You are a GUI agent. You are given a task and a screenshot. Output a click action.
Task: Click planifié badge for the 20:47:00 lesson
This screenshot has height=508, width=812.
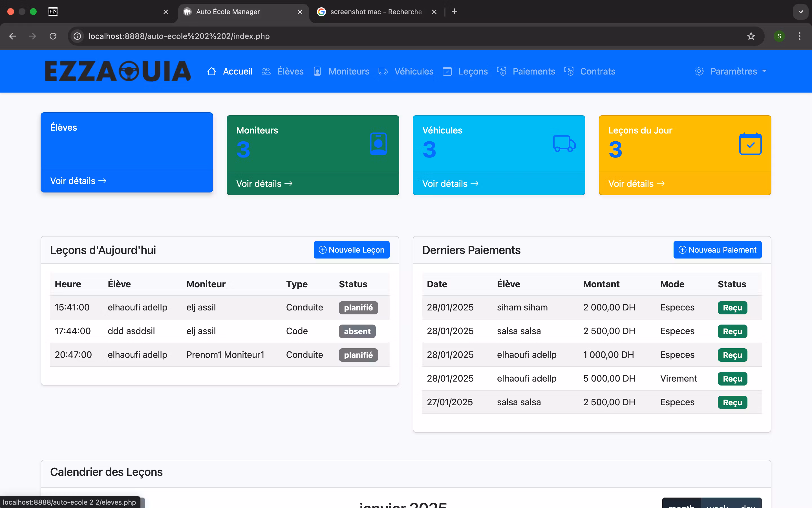coord(358,355)
